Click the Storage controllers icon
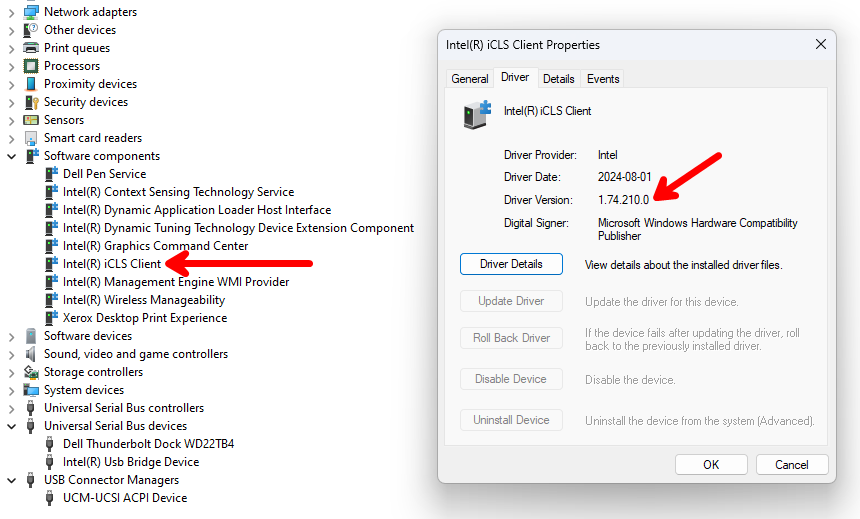 pos(31,372)
